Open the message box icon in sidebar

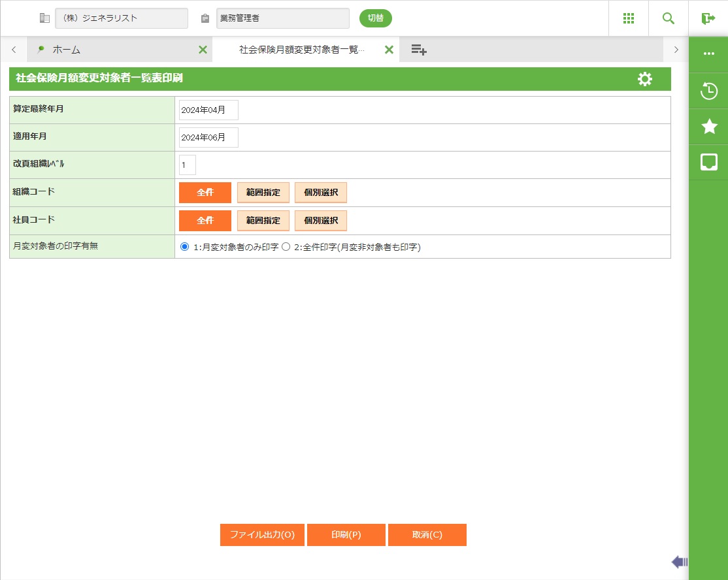[x=708, y=163]
